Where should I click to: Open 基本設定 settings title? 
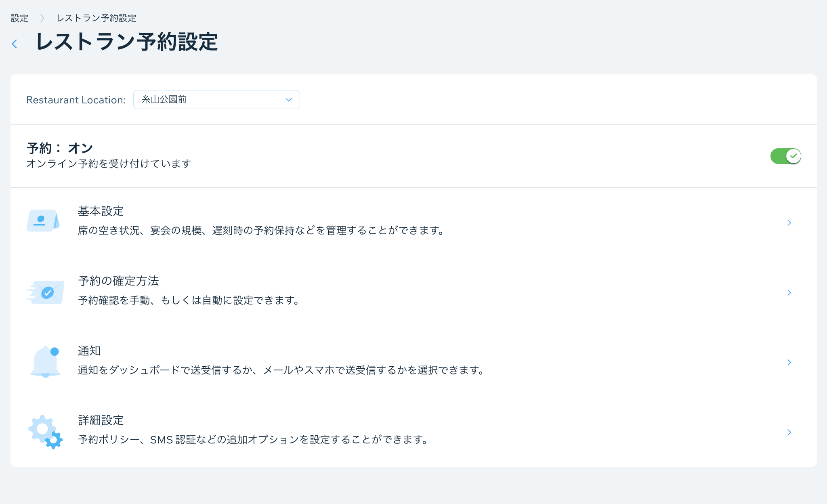101,211
